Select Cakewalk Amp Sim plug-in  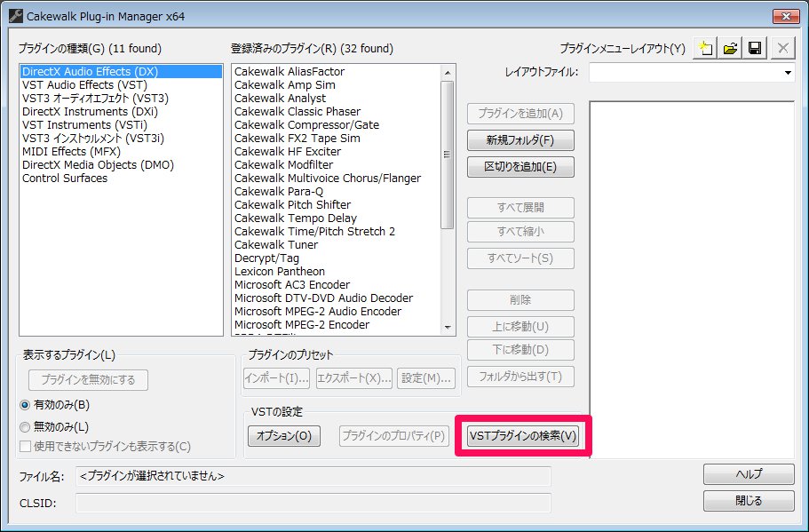[x=337, y=85]
